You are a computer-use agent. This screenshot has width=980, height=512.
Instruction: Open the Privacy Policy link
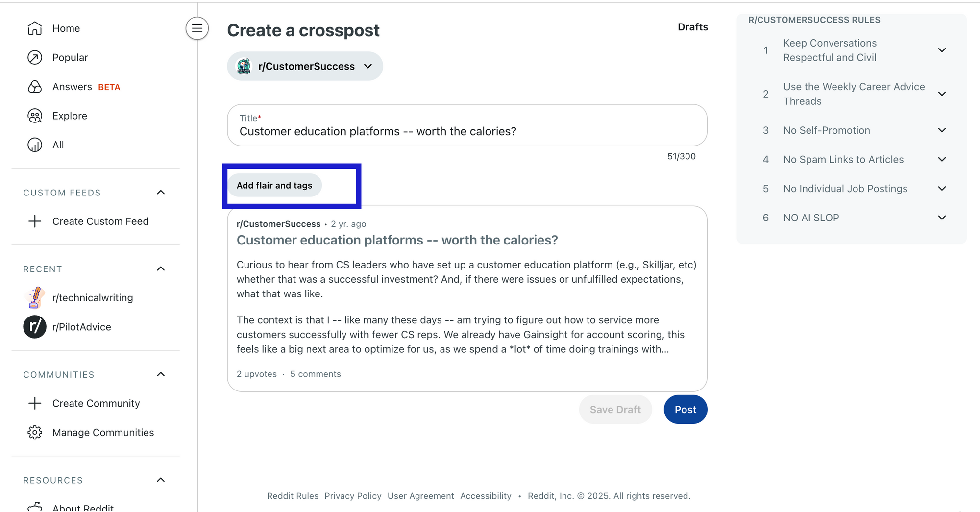pyautogui.click(x=353, y=496)
